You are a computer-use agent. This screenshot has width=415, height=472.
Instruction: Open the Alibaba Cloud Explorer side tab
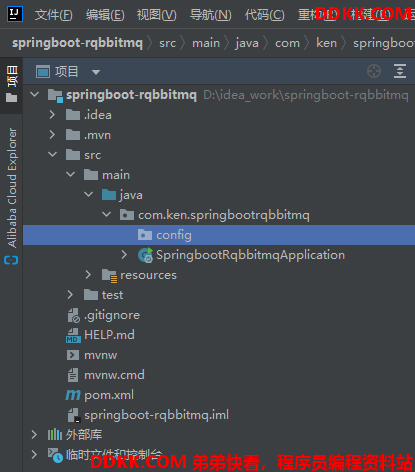pos(12,188)
